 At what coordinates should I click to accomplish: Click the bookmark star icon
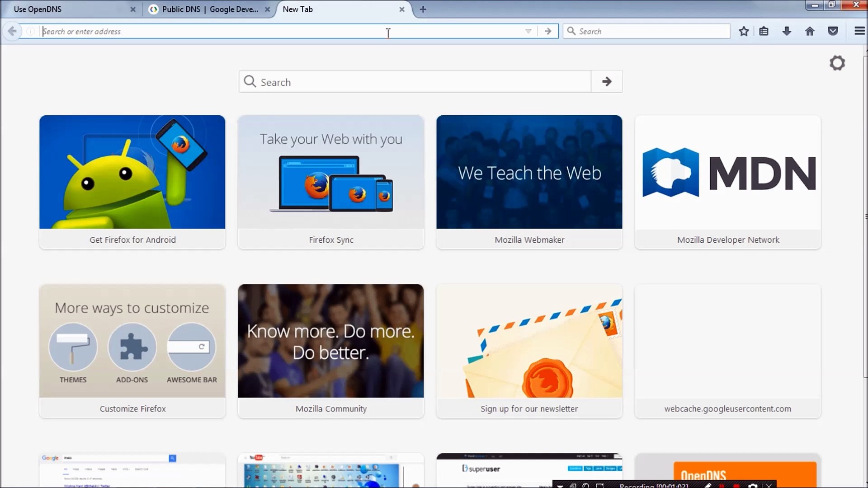click(x=744, y=31)
